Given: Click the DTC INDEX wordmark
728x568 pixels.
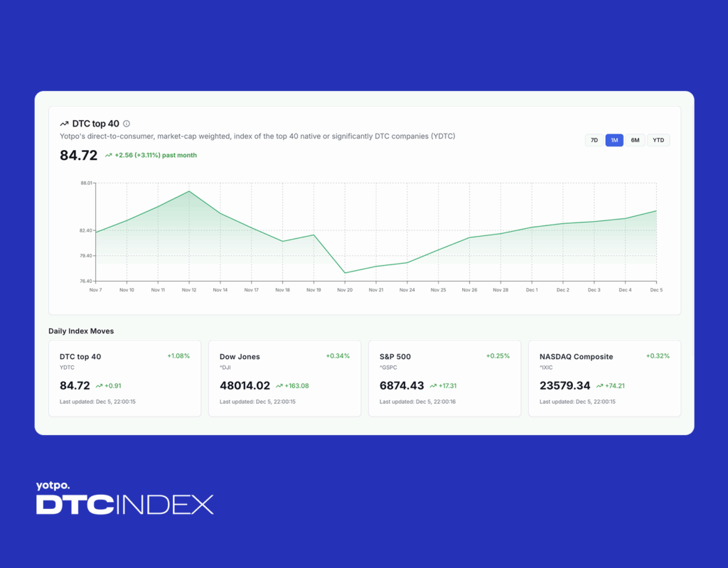Looking at the screenshot, I should click(x=125, y=505).
